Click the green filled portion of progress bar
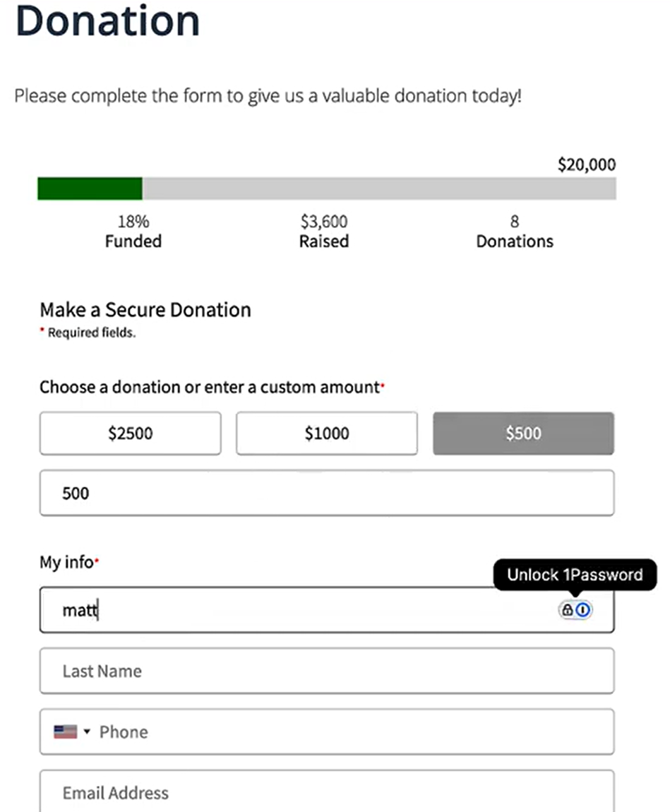The height and width of the screenshot is (812, 670). (90, 189)
